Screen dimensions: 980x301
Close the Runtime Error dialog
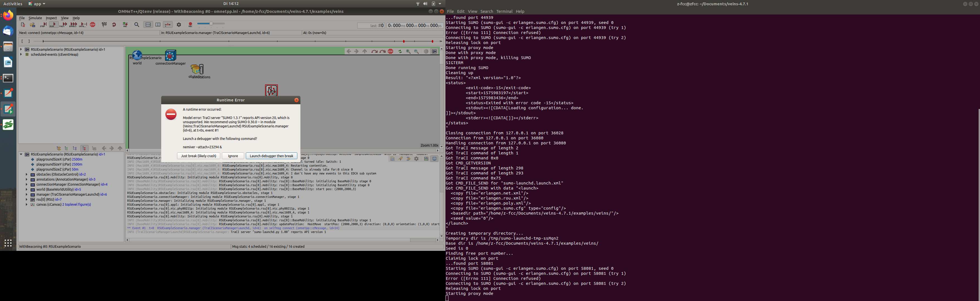coord(296,100)
